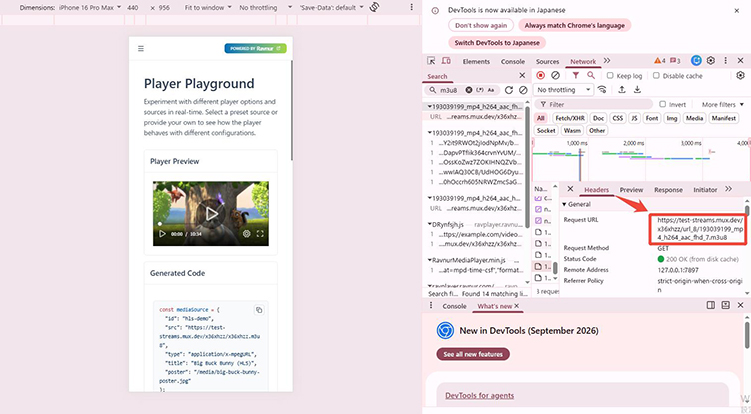751x414 pixels.
Task: Open the blue AI assistance icon
Action: [696, 60]
